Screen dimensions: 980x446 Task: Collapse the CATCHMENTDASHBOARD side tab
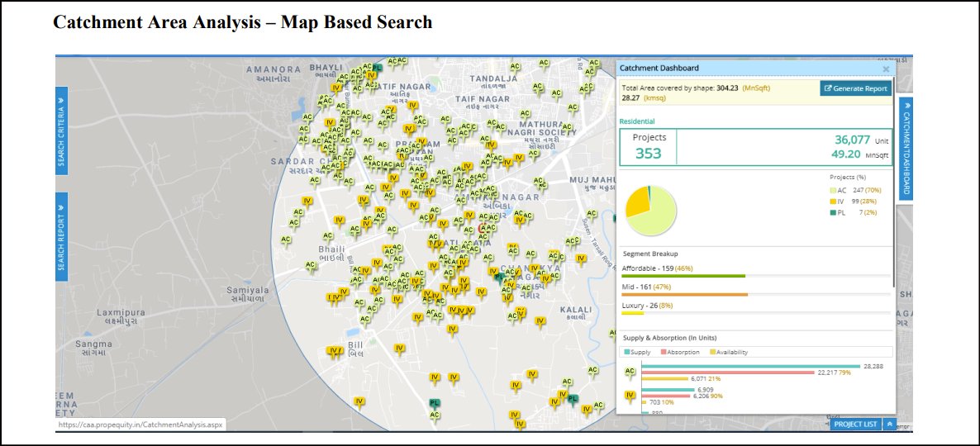pos(906,149)
